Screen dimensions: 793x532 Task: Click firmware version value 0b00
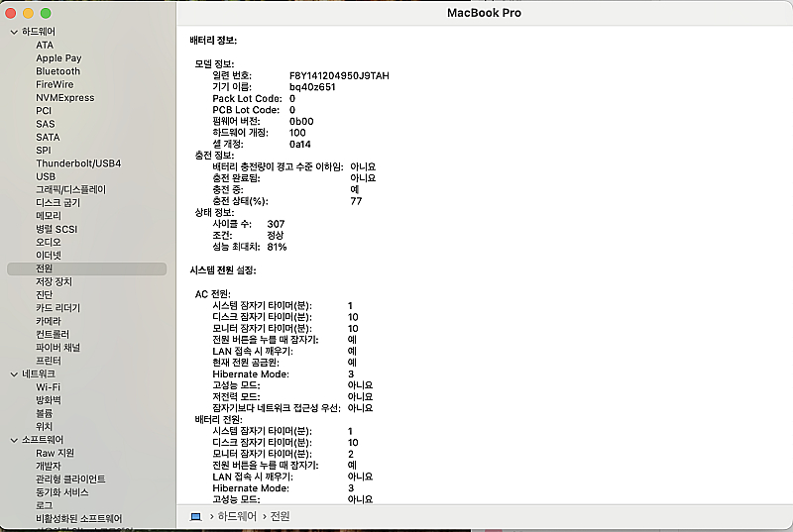(301, 121)
